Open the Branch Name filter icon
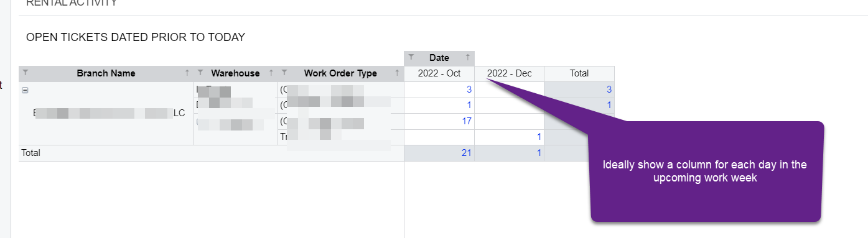The image size is (868, 238). (x=26, y=73)
